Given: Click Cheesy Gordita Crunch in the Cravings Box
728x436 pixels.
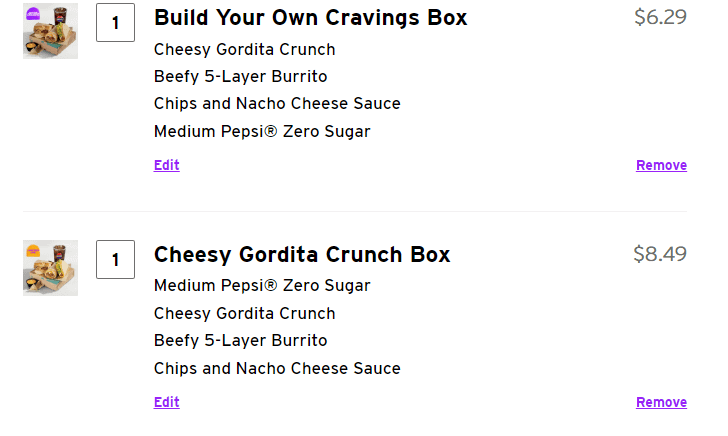Looking at the screenshot, I should (x=245, y=50).
